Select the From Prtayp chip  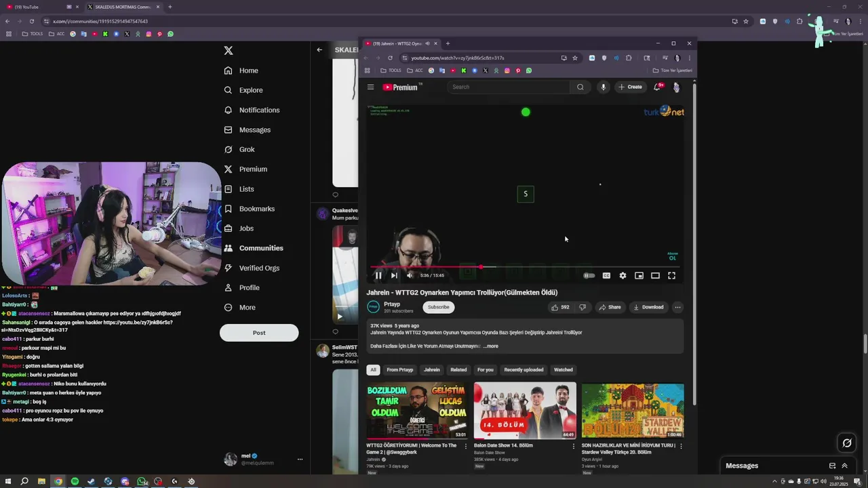[x=399, y=370]
